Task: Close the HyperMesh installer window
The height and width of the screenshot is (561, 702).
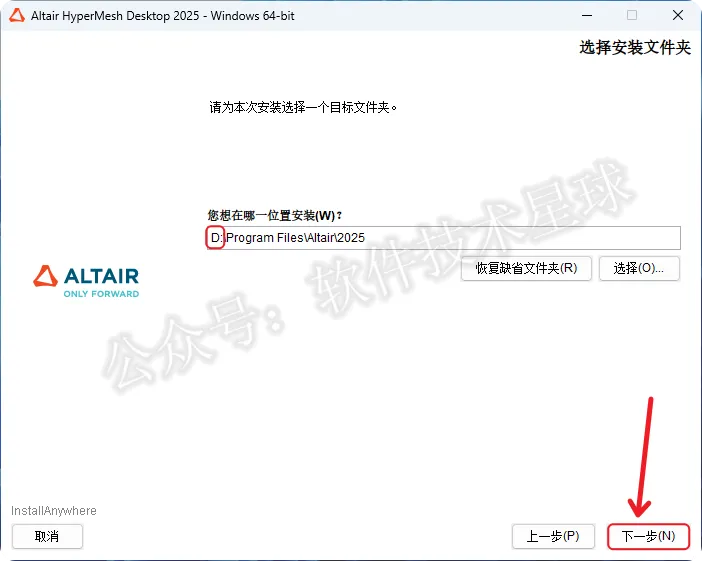Action: (x=678, y=15)
